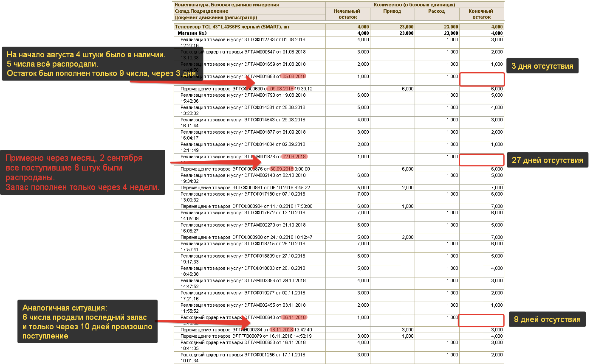Screen dimensions: 593x364
Task: Open 'Перемещение товаров' ЭЛТГЛ000079 от 16.11.2018
Action: point(246,336)
